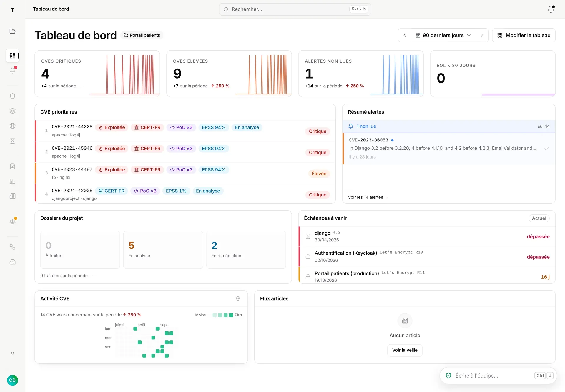Open the 90 derniers jours period dropdown
This screenshot has width=565, height=392.
click(443, 35)
